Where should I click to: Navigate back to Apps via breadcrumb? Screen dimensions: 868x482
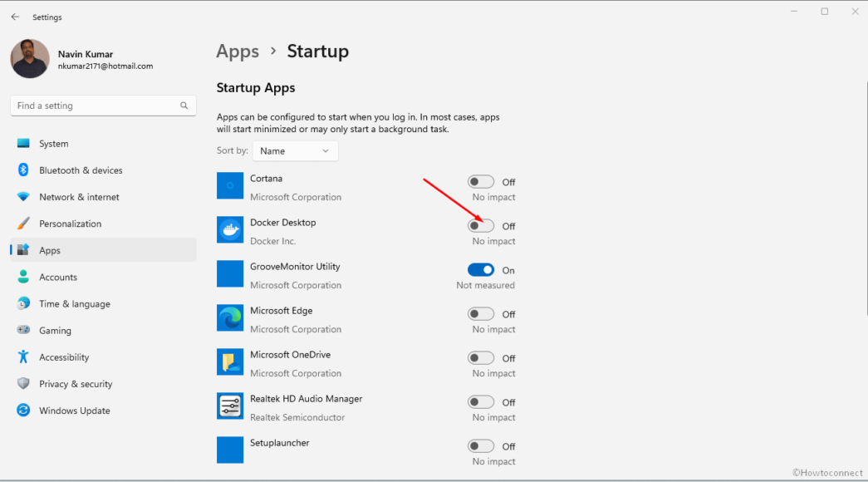coord(238,51)
